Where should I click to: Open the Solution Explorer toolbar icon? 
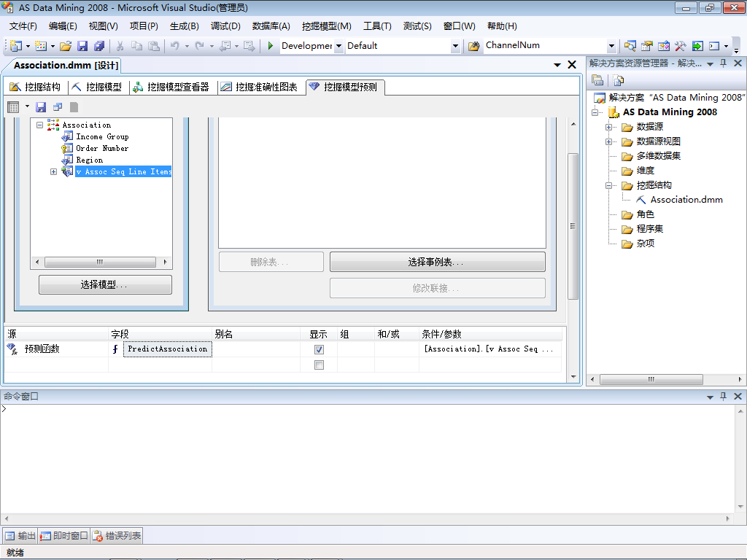(630, 46)
